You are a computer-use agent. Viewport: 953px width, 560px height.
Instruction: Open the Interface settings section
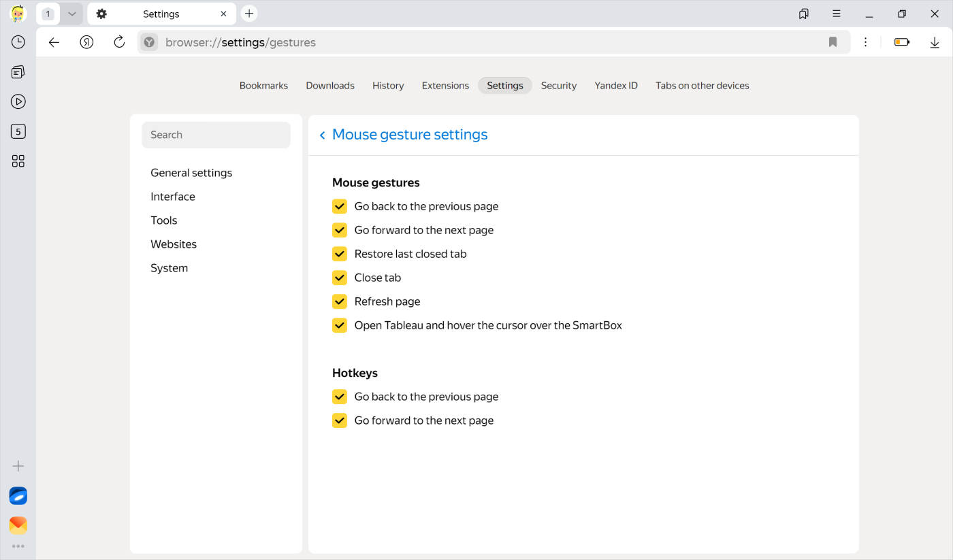[x=173, y=197]
